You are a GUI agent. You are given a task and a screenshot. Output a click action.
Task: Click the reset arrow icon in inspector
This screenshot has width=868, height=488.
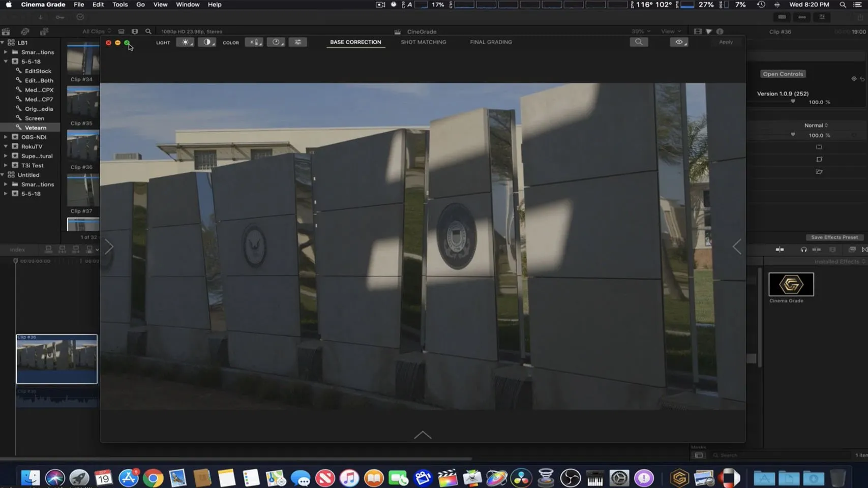pyautogui.click(x=862, y=79)
